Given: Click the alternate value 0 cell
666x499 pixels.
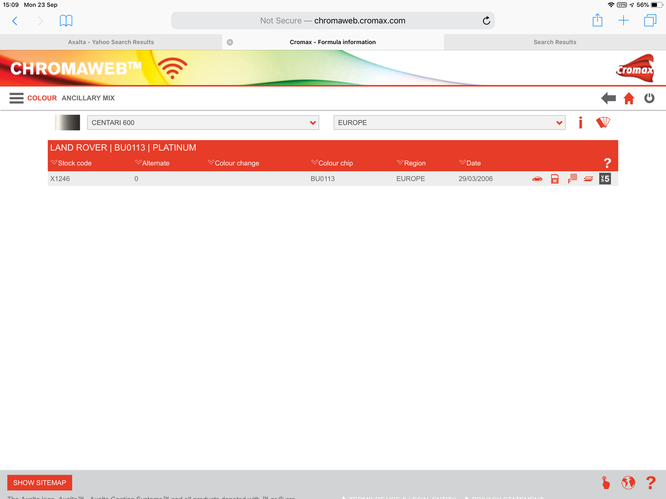Looking at the screenshot, I should click(x=136, y=179).
